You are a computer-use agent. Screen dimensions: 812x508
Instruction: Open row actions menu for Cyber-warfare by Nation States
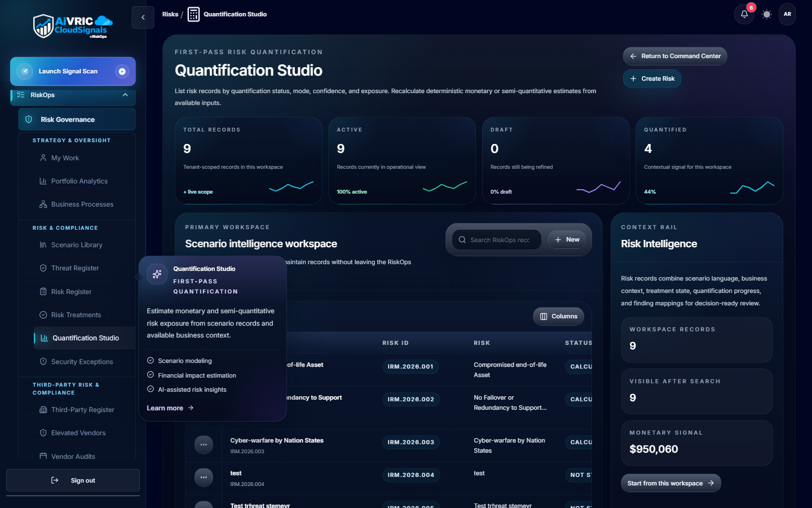204,445
